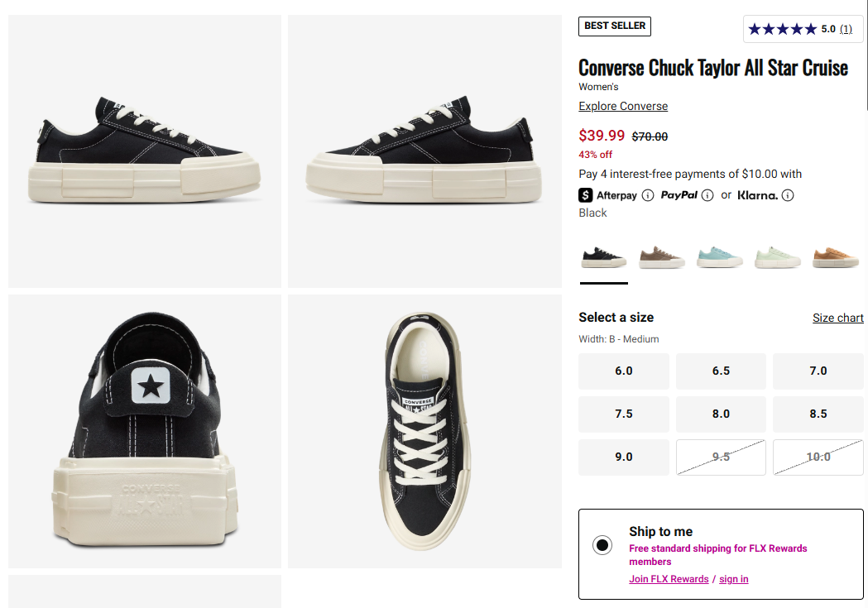The height and width of the screenshot is (608, 868).
Task: Select the Ship to me radio button
Action: point(602,545)
